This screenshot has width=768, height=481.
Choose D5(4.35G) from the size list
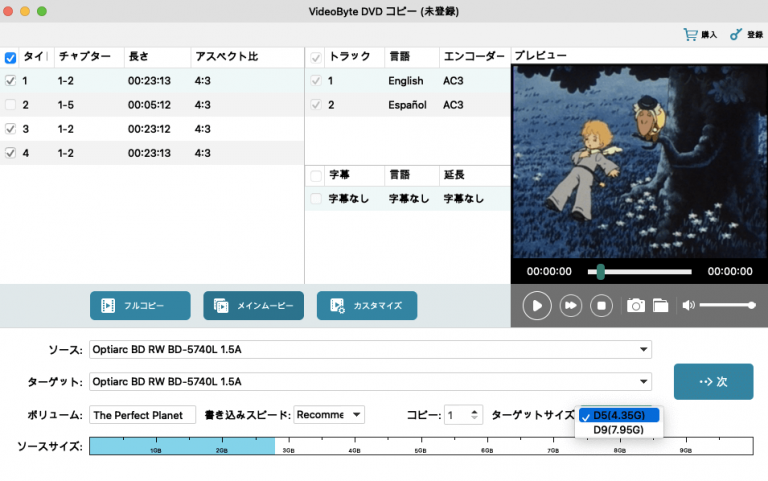pos(618,415)
